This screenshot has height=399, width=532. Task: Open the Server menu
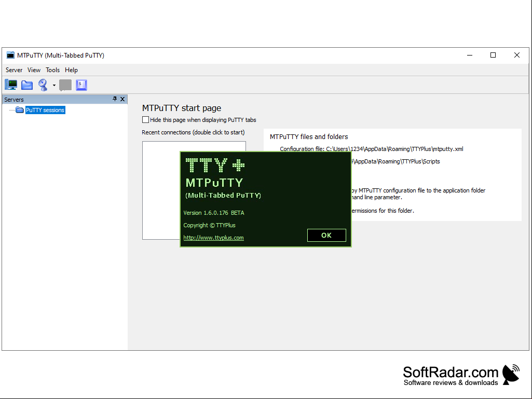(x=14, y=70)
